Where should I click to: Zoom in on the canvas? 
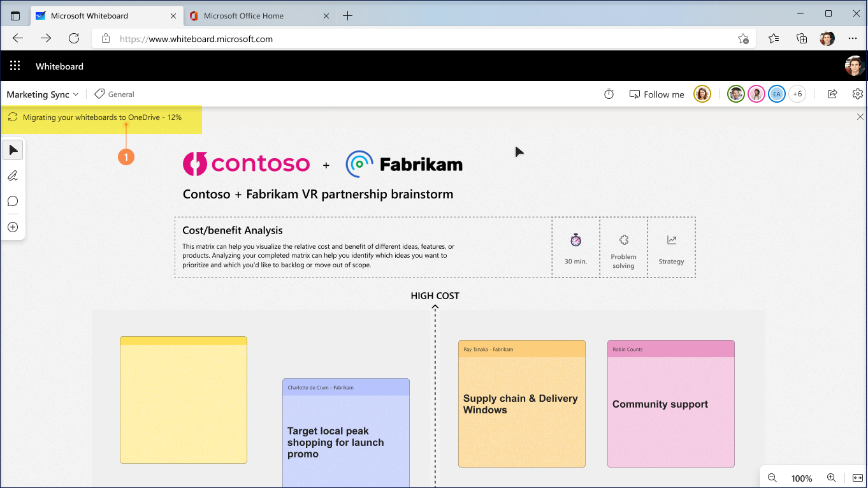[x=831, y=478]
